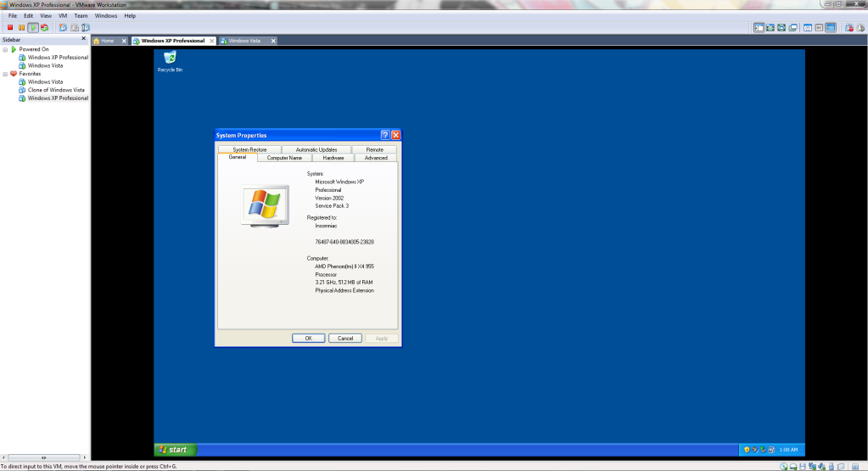This screenshot has height=471, width=868.
Task: Select Windows XP Professional under Powered On
Action: pyautogui.click(x=53, y=57)
